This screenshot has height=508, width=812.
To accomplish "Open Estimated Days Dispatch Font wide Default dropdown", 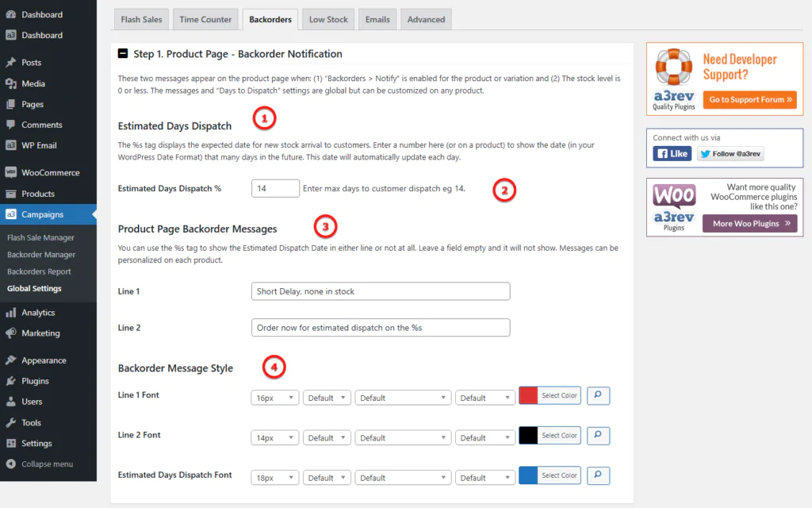I will coord(402,477).
